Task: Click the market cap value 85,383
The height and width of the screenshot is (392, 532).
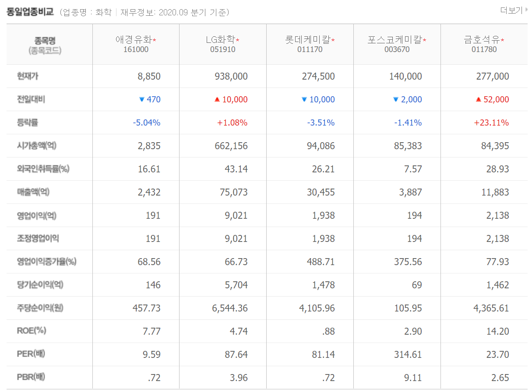Action: [x=408, y=146]
